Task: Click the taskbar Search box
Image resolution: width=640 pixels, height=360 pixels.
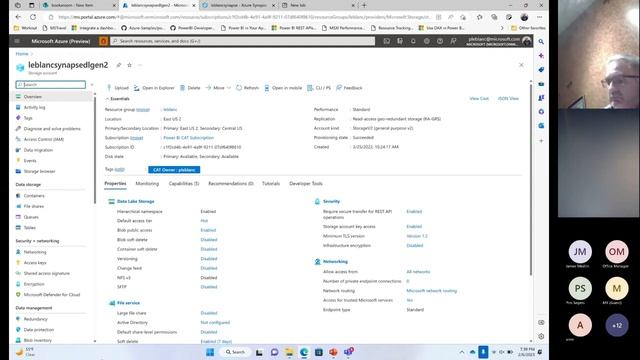Action: (x=236, y=352)
